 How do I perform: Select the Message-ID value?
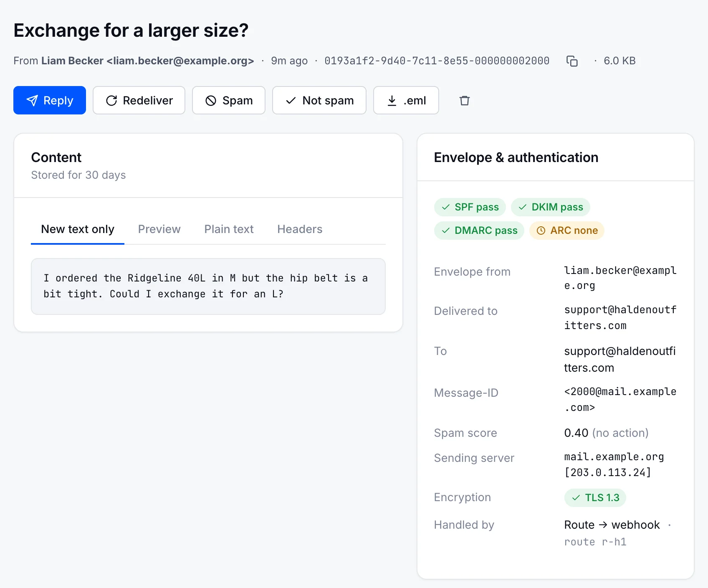620,400
